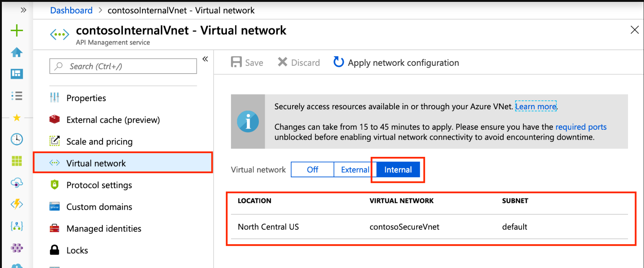This screenshot has width=644, height=268.
Task: Click Discard toolbar button
Action: [x=299, y=62]
